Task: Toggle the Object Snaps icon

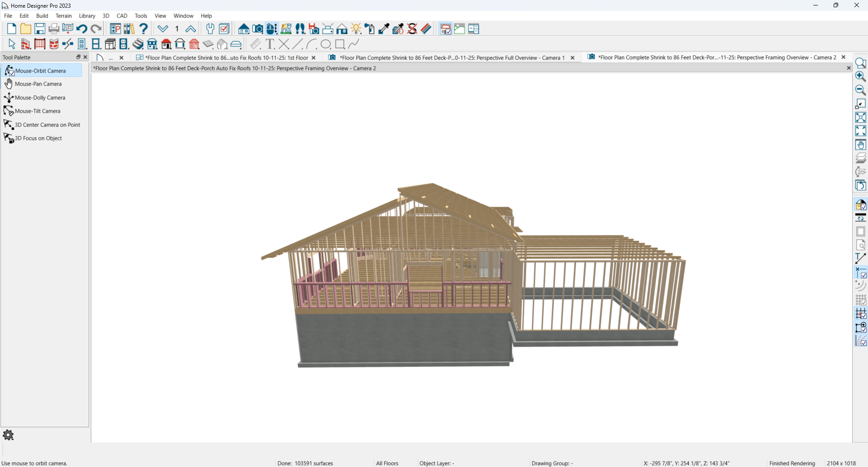Action: click(x=860, y=327)
